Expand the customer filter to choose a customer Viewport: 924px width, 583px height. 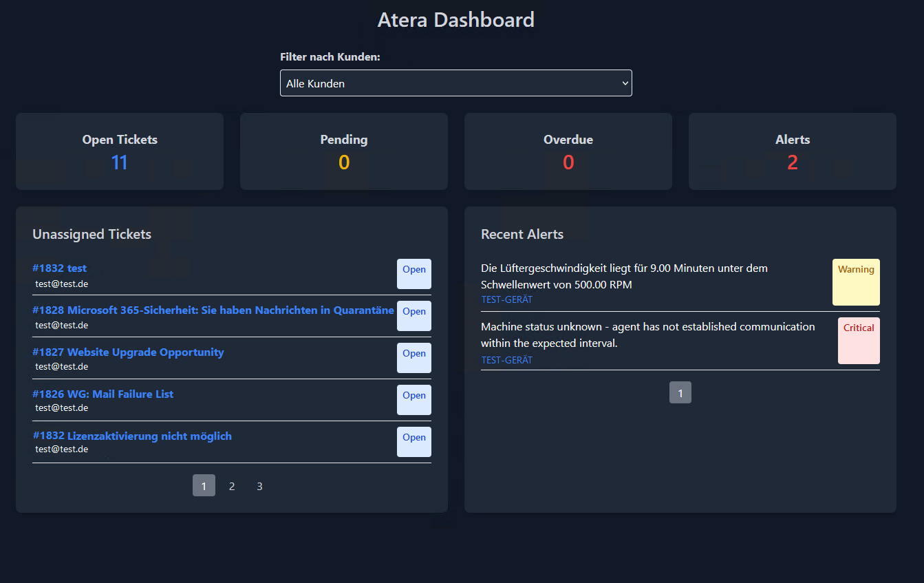[455, 83]
